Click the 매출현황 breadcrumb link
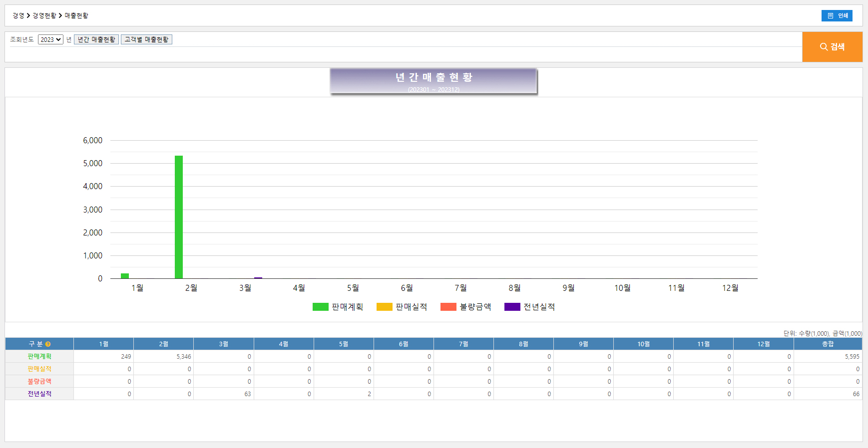The height and width of the screenshot is (448, 868). click(76, 16)
